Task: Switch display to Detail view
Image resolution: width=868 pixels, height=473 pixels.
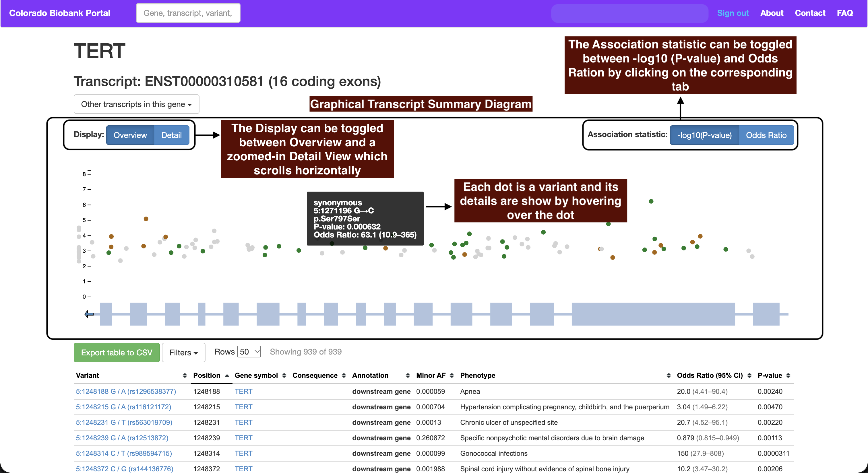Action: [x=172, y=135]
